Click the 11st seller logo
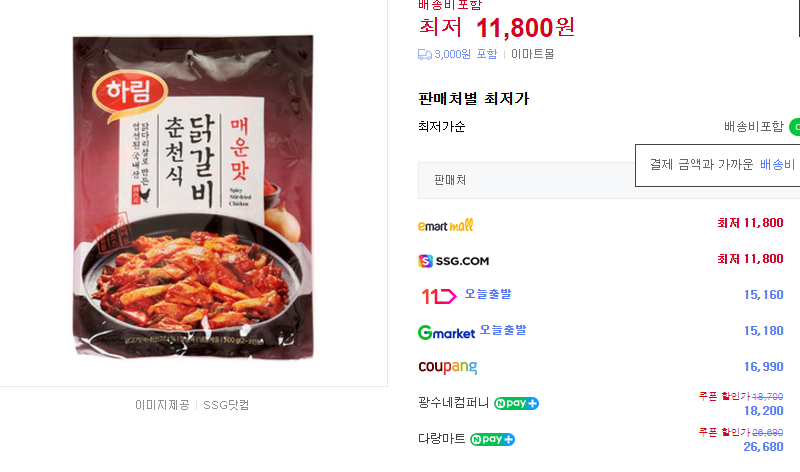 438,296
